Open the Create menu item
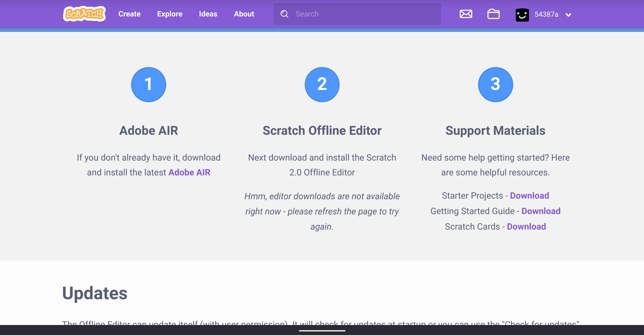This screenshot has width=644, height=335. tap(129, 14)
